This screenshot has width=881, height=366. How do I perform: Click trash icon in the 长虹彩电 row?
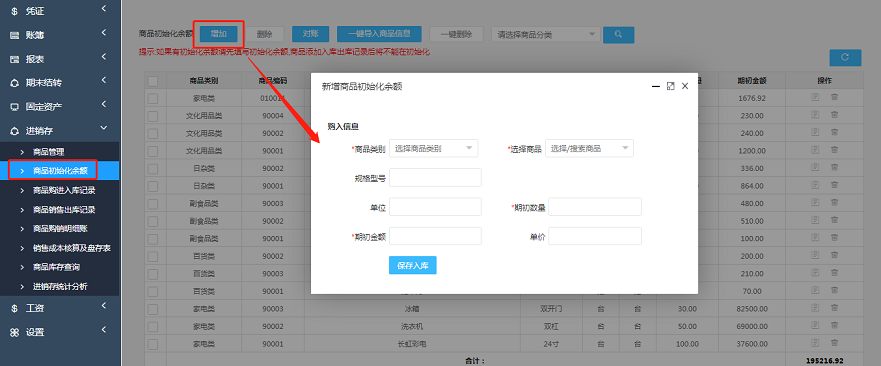coord(834,342)
